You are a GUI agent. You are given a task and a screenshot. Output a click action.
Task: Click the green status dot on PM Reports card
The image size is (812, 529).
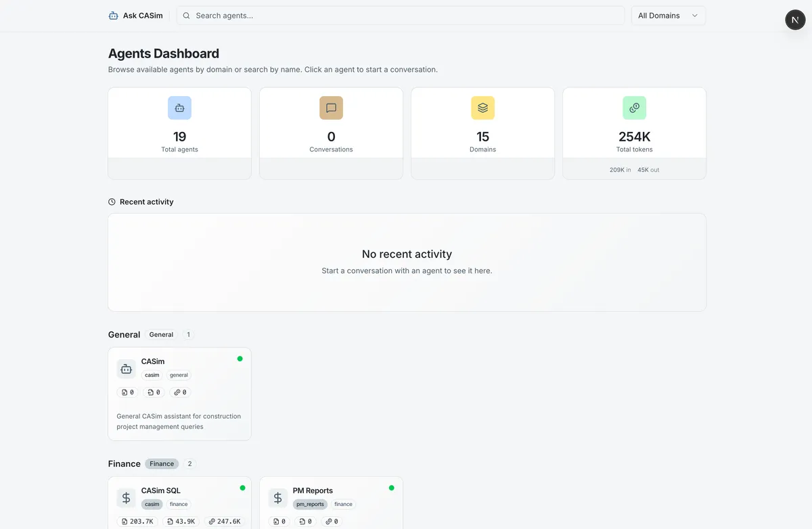391,488
